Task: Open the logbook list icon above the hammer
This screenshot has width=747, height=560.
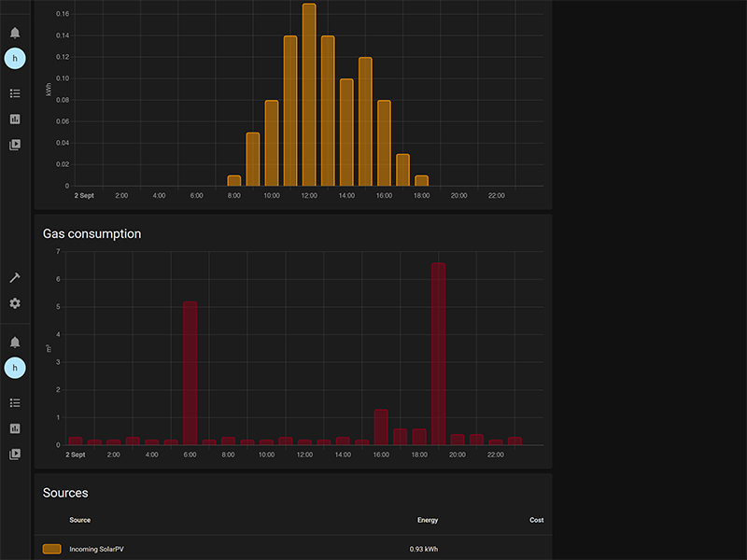Action: pyautogui.click(x=15, y=93)
